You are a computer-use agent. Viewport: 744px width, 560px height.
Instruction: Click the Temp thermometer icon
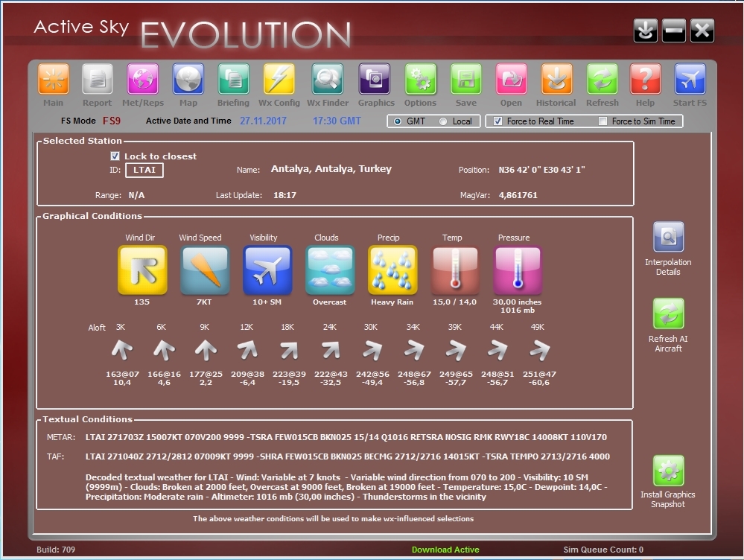[455, 270]
